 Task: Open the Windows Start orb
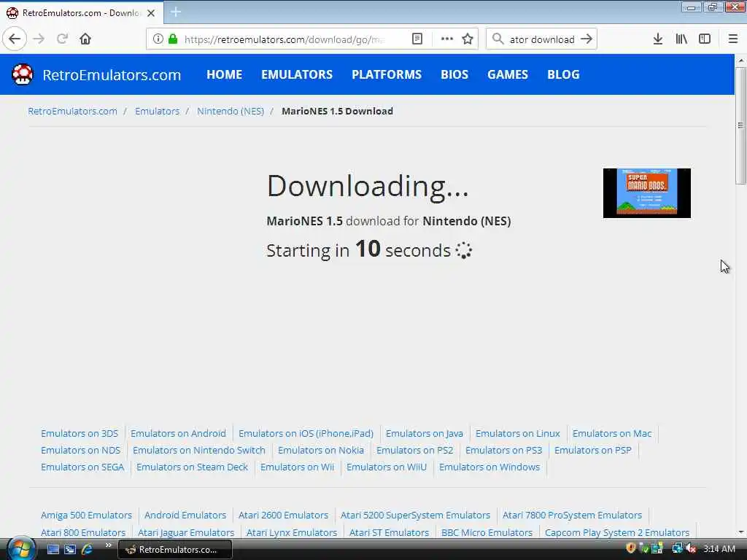pyautogui.click(x=20, y=548)
